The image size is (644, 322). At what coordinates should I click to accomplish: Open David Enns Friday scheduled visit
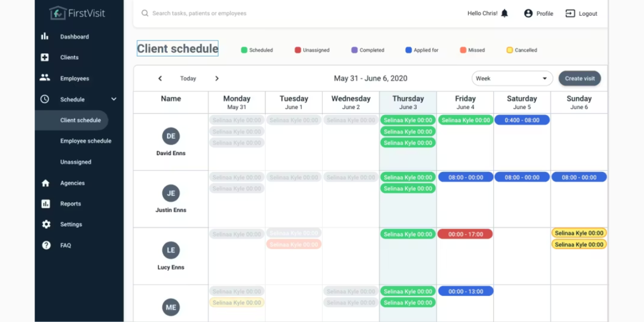pyautogui.click(x=466, y=120)
